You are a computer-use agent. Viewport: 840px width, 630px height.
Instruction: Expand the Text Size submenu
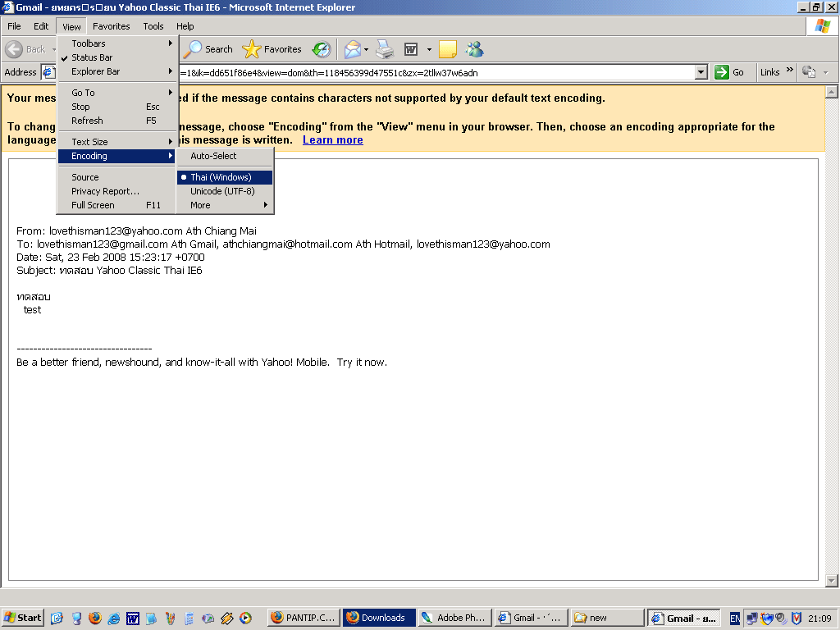pyautogui.click(x=116, y=142)
